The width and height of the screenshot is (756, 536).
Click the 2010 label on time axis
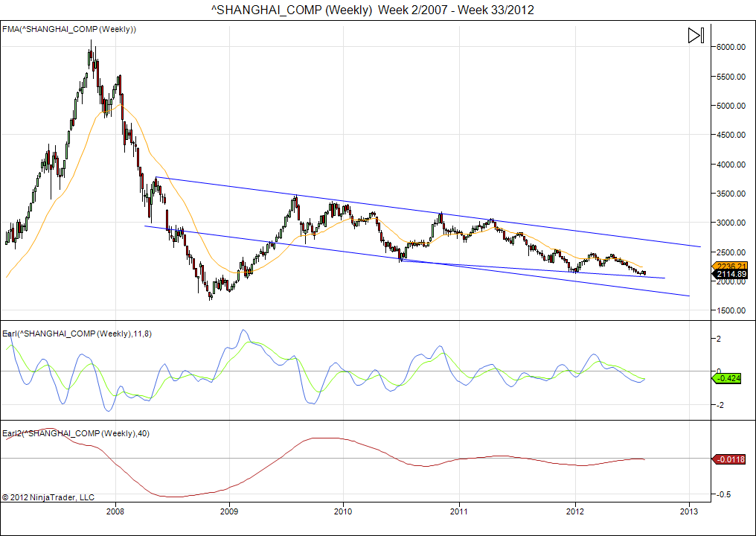pos(343,511)
